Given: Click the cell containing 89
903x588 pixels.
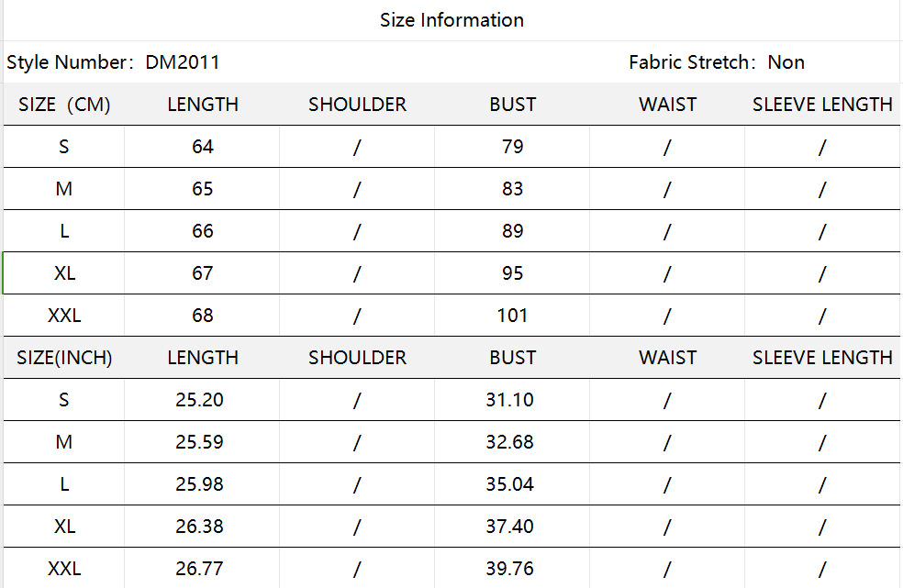Looking at the screenshot, I should [512, 231].
